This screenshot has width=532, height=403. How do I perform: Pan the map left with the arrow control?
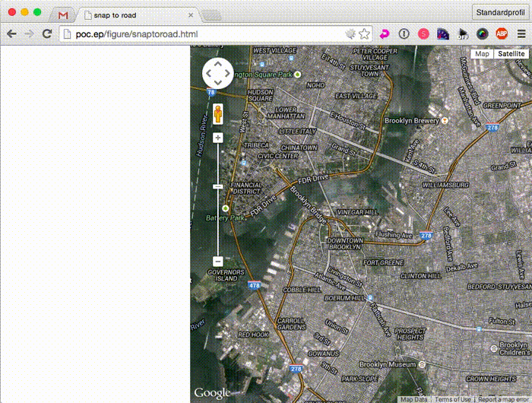208,73
